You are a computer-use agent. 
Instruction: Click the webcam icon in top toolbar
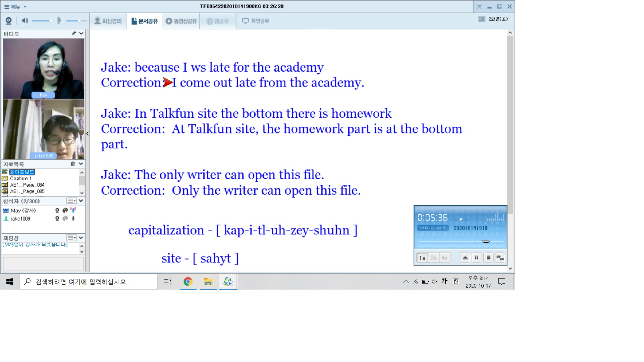pyautogui.click(x=9, y=21)
